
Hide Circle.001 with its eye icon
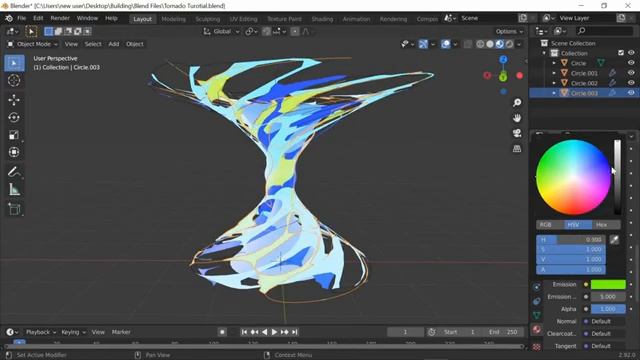631,73
